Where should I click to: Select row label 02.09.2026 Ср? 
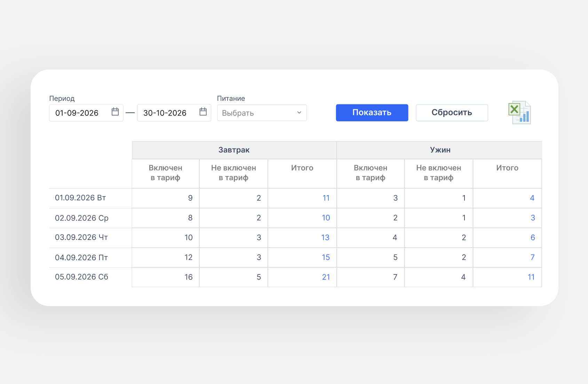point(82,218)
